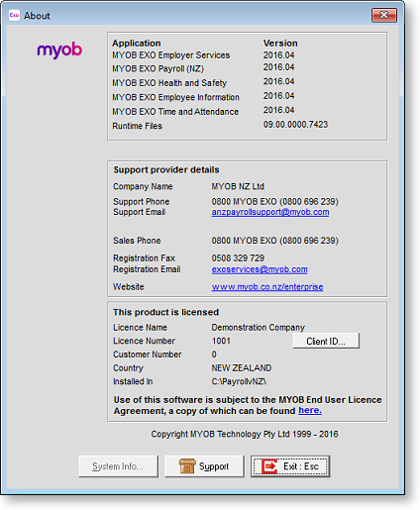Click the Demonstration Company licence name

[259, 328]
